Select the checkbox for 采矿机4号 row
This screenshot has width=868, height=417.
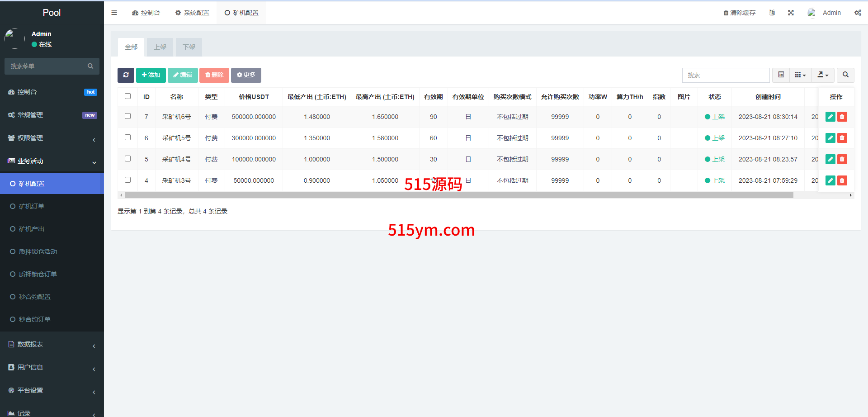point(127,159)
